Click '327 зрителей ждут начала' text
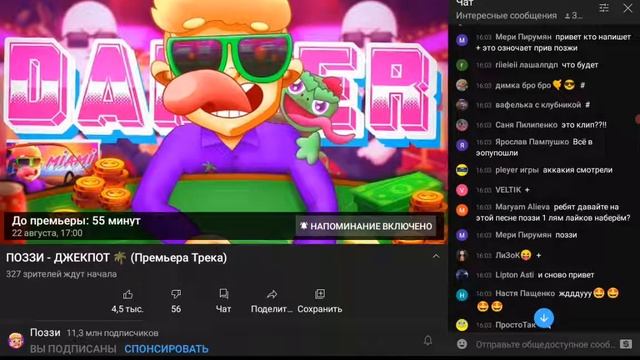640x360 pixels. [61, 274]
